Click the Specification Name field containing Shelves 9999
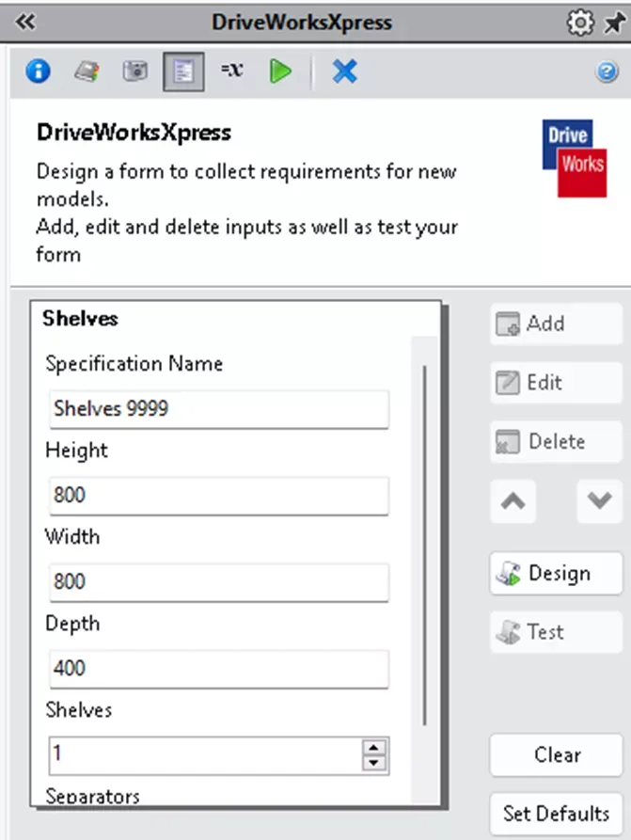 click(x=218, y=409)
